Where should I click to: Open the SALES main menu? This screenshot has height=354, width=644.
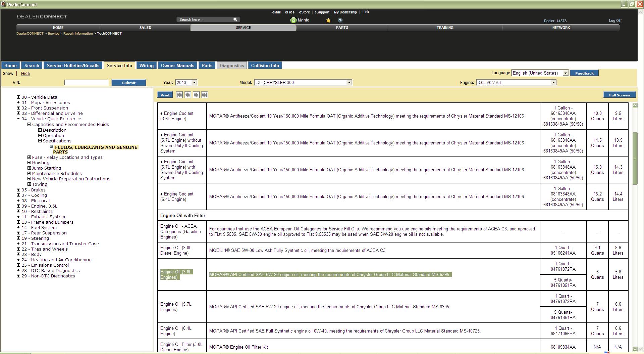click(145, 28)
